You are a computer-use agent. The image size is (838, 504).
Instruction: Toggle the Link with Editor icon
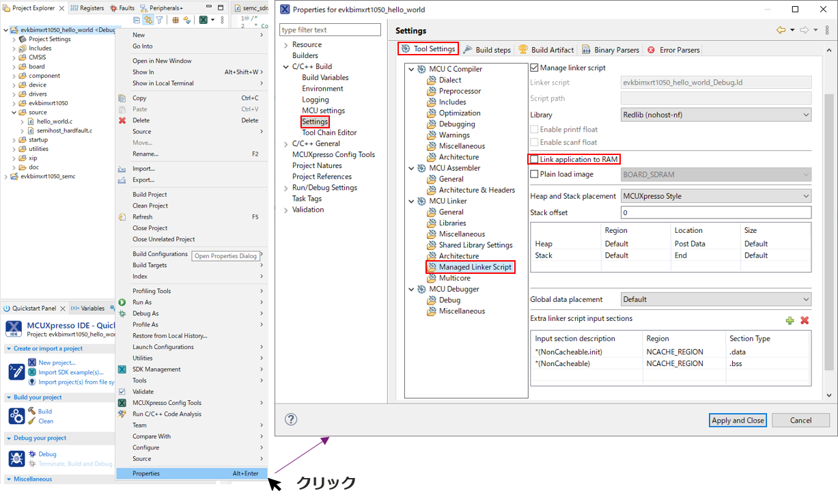pyautogui.click(x=148, y=20)
